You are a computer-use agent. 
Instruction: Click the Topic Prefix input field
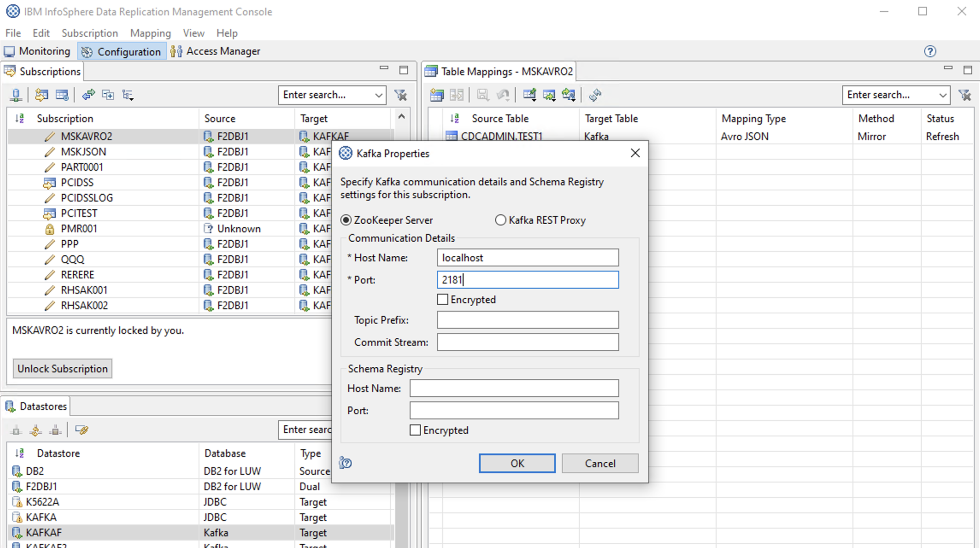527,320
